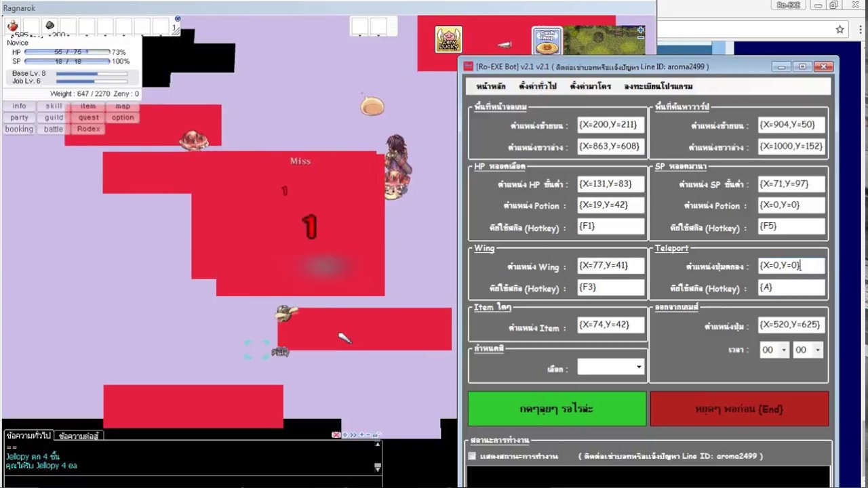
Task: Open the booking button
Action: point(19,129)
